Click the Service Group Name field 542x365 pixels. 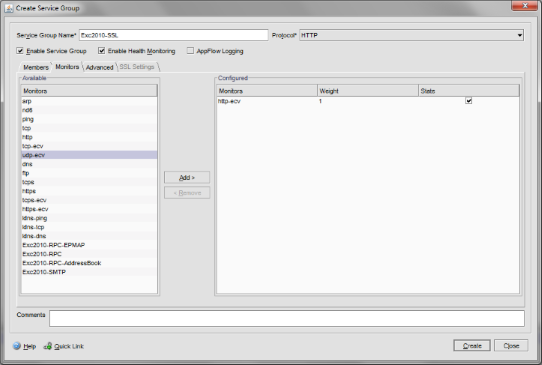click(174, 35)
